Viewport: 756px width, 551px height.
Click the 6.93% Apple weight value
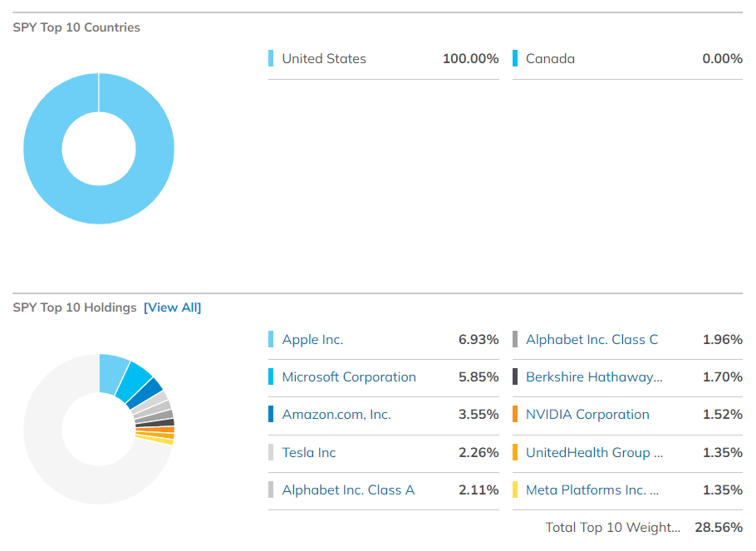(479, 340)
